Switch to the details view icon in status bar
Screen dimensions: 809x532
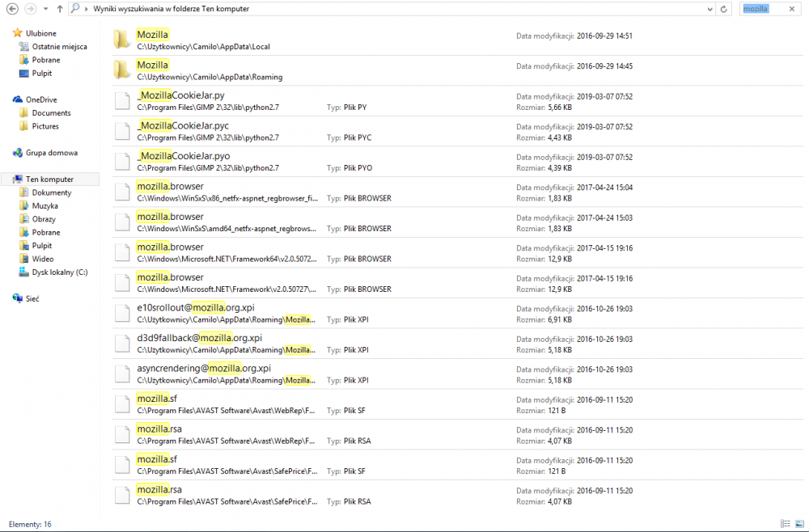point(786,524)
